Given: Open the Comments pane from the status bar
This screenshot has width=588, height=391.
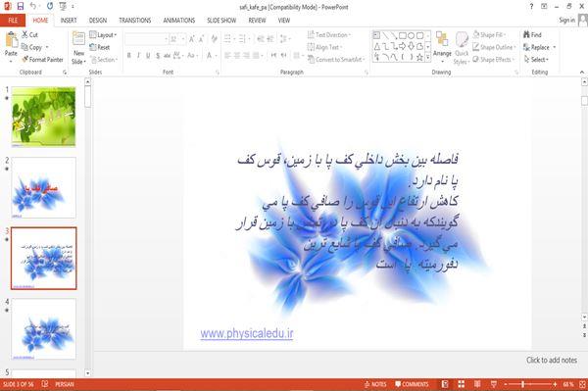Looking at the screenshot, I should click(412, 384).
